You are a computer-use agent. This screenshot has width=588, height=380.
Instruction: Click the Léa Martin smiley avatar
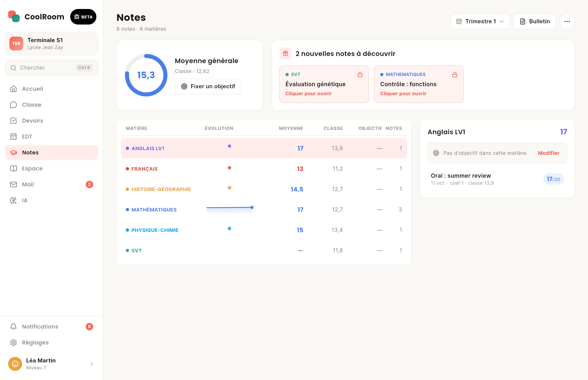15,364
